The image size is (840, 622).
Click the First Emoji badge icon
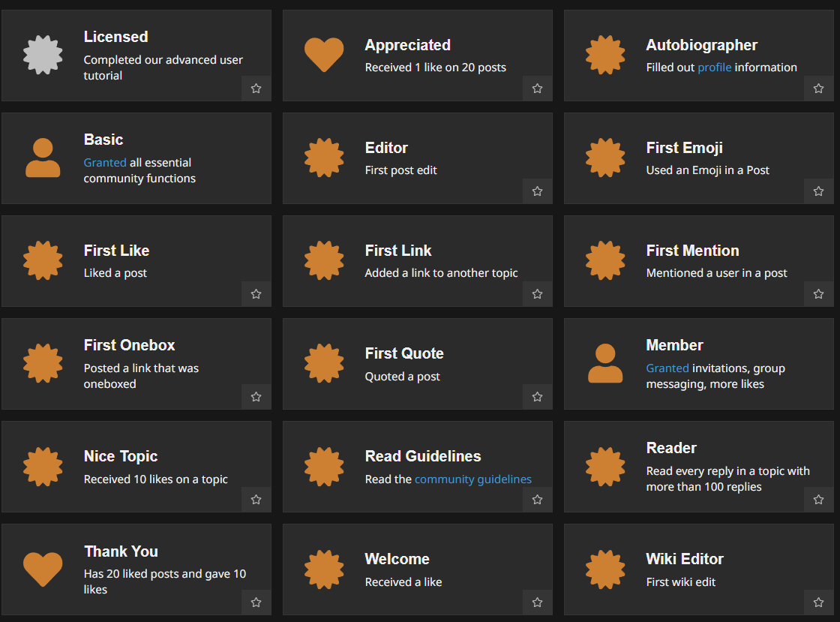[605, 158]
